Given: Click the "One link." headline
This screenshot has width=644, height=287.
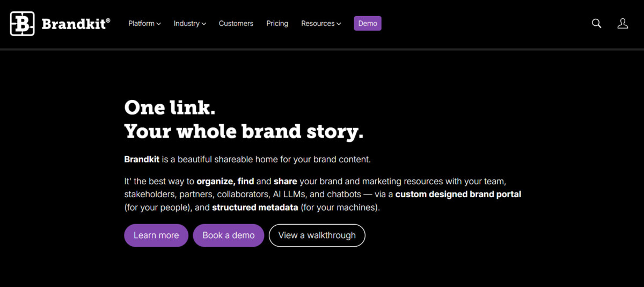Looking at the screenshot, I should pyautogui.click(x=170, y=107).
